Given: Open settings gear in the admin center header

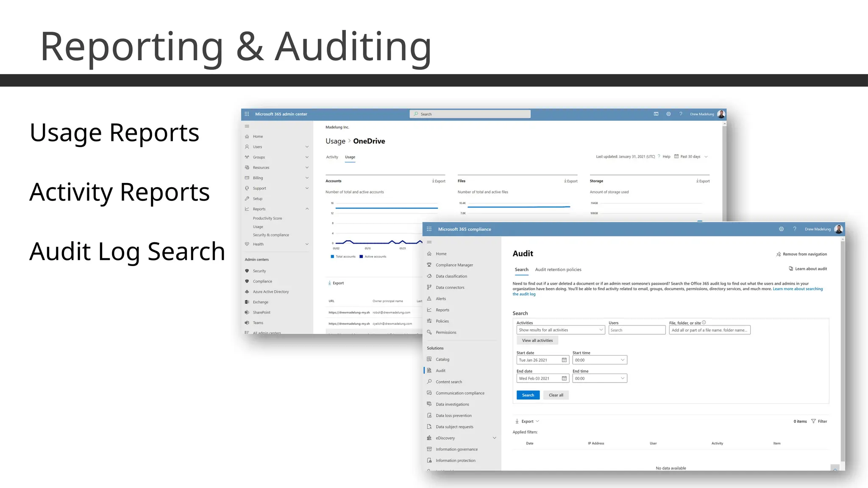Looking at the screenshot, I should click(668, 114).
